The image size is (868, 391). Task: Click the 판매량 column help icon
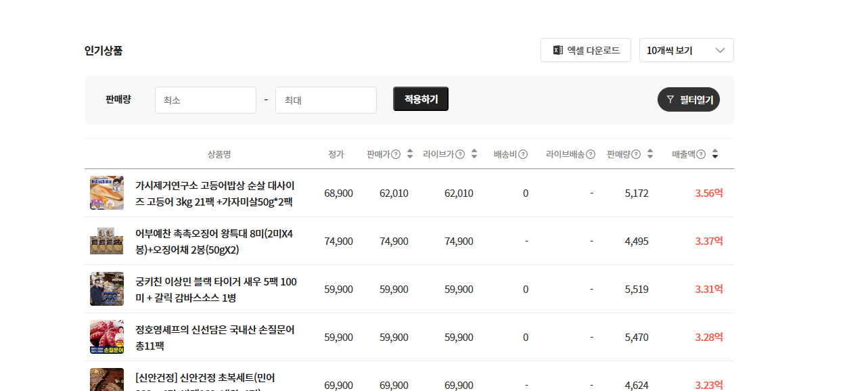point(636,154)
